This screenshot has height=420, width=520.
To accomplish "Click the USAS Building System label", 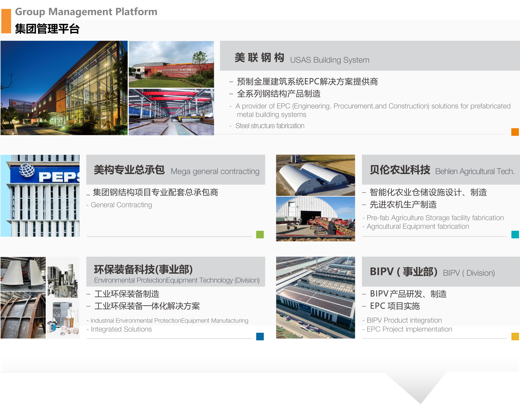I will pyautogui.click(x=330, y=60).
